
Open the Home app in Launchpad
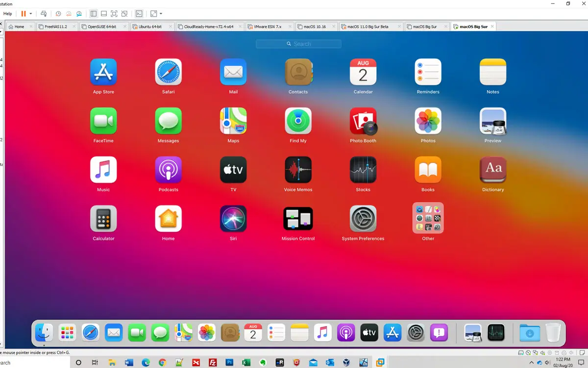pos(168,219)
